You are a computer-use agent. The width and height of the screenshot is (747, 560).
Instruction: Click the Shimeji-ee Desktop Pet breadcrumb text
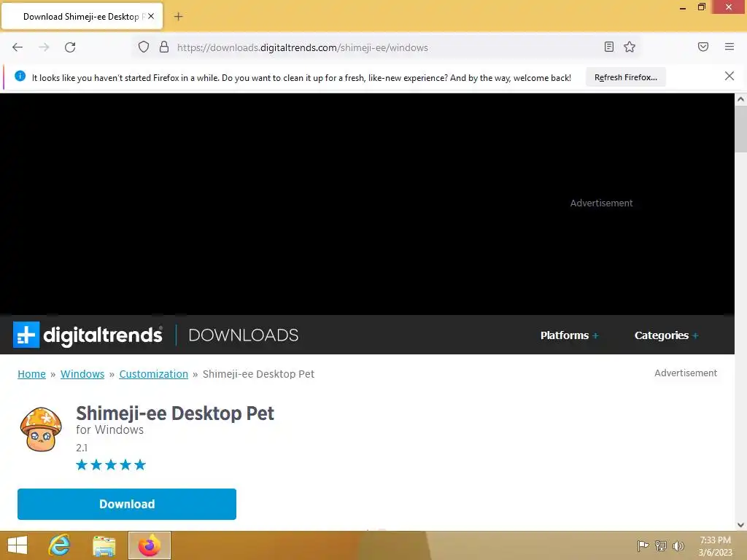pos(258,374)
